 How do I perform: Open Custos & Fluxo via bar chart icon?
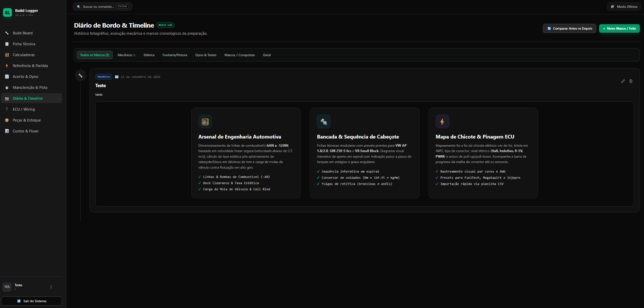pyautogui.click(x=7, y=131)
